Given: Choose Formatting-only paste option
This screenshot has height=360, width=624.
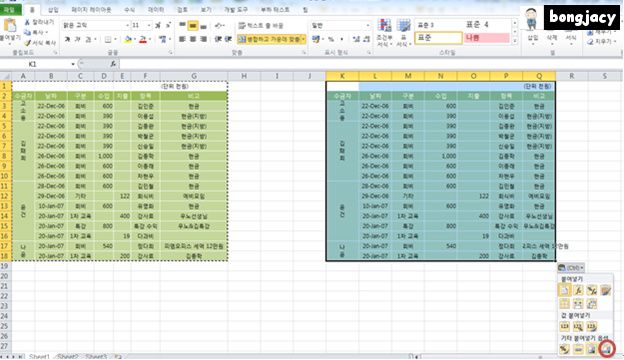Looking at the screenshot, I should (x=564, y=349).
